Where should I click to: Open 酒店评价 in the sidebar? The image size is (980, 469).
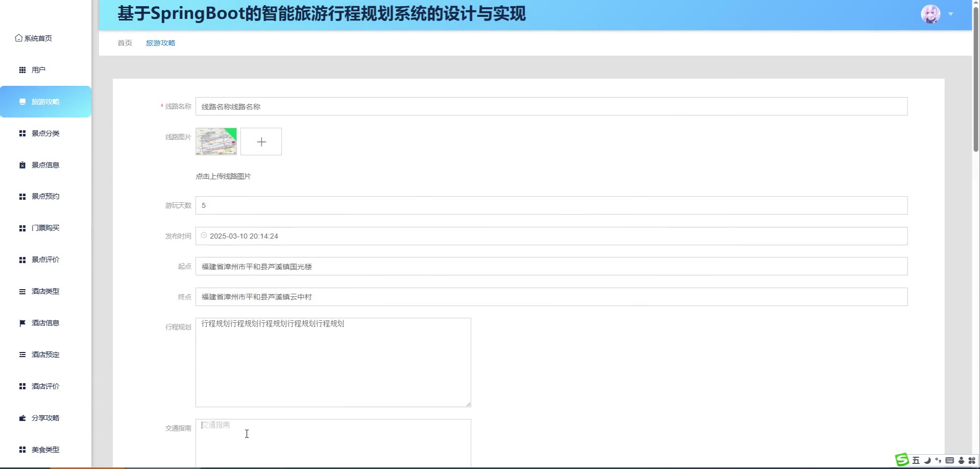[45, 386]
